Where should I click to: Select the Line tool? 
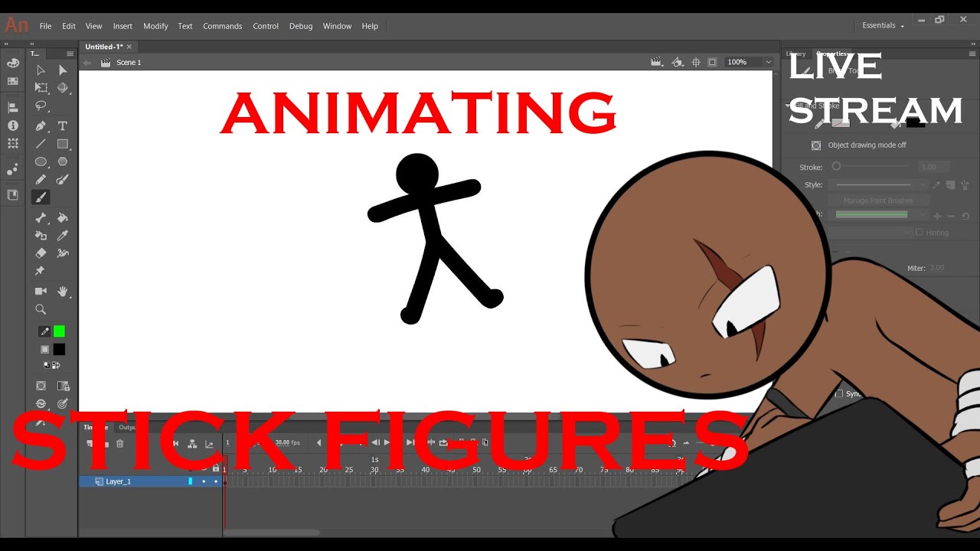pyautogui.click(x=41, y=144)
